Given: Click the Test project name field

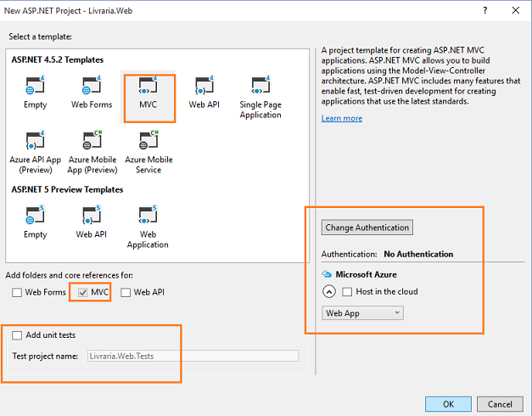Looking at the screenshot, I should pos(193,356).
